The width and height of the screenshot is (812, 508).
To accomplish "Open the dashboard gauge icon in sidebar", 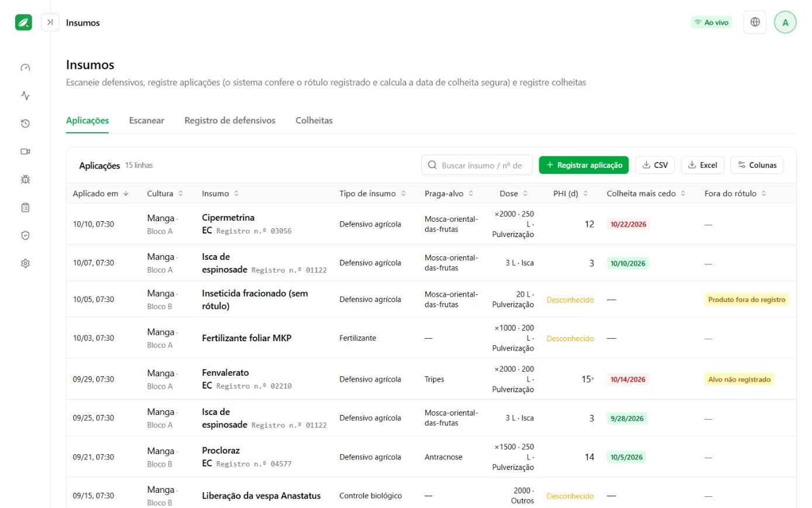I will pyautogui.click(x=25, y=67).
